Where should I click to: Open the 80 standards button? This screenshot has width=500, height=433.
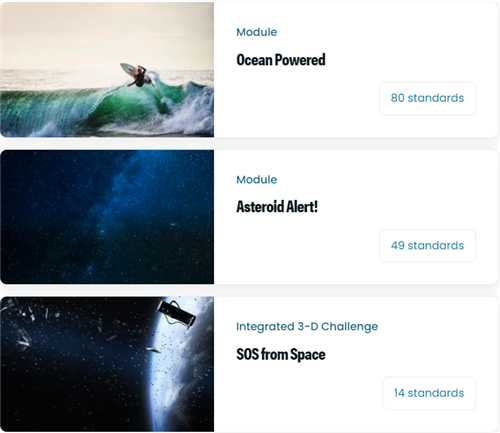[x=427, y=98]
